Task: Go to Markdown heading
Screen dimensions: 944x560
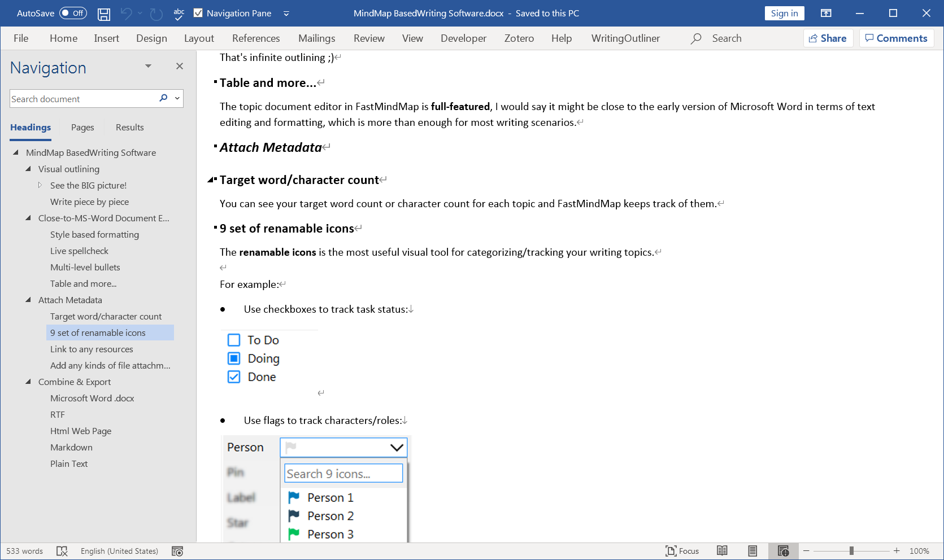Action: point(71,447)
